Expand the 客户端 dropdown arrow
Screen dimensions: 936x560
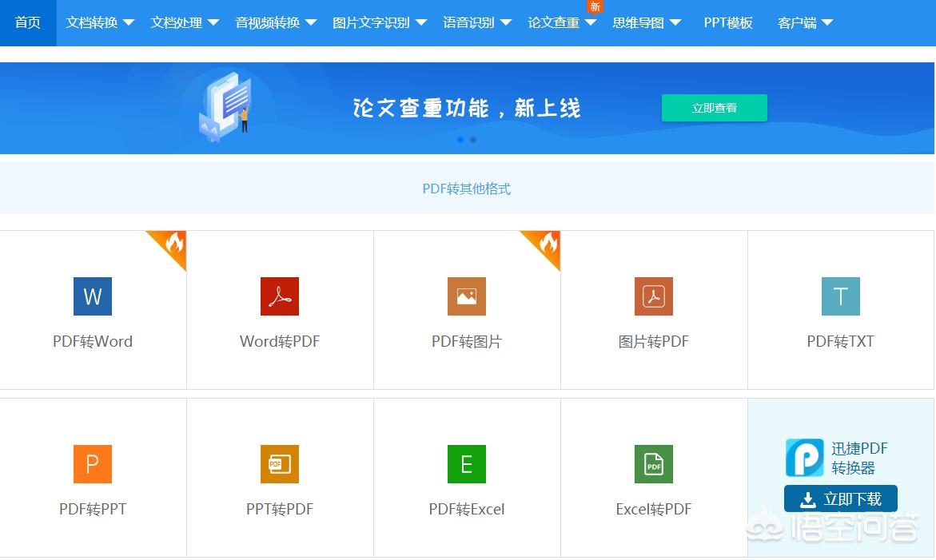pyautogui.click(x=826, y=22)
